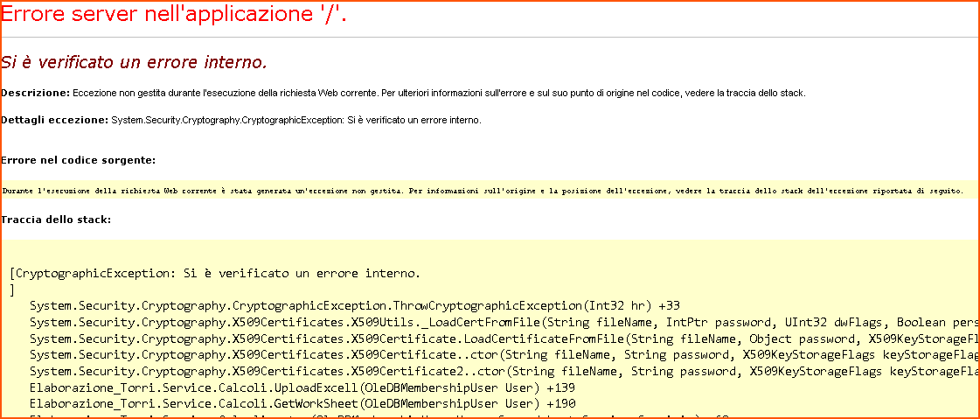980x419 pixels.
Task: Click the heading "Errore server nell'applicazione '/'."
Action: (x=174, y=16)
